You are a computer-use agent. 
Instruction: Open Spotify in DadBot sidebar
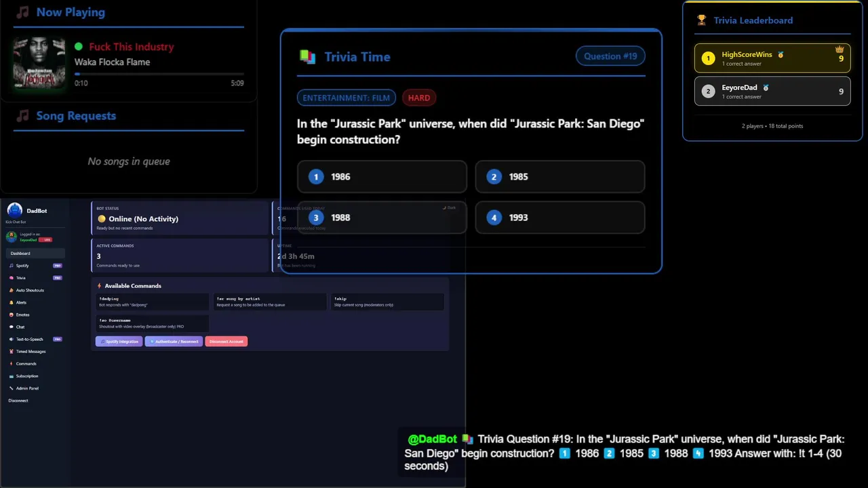point(35,266)
